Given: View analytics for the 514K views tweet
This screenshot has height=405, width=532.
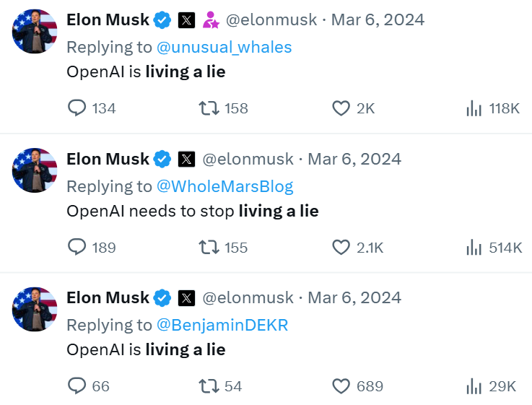Looking at the screenshot, I should pyautogui.click(x=474, y=248).
